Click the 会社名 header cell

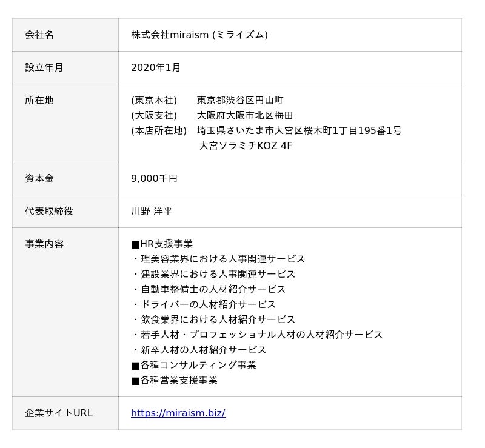(65, 35)
